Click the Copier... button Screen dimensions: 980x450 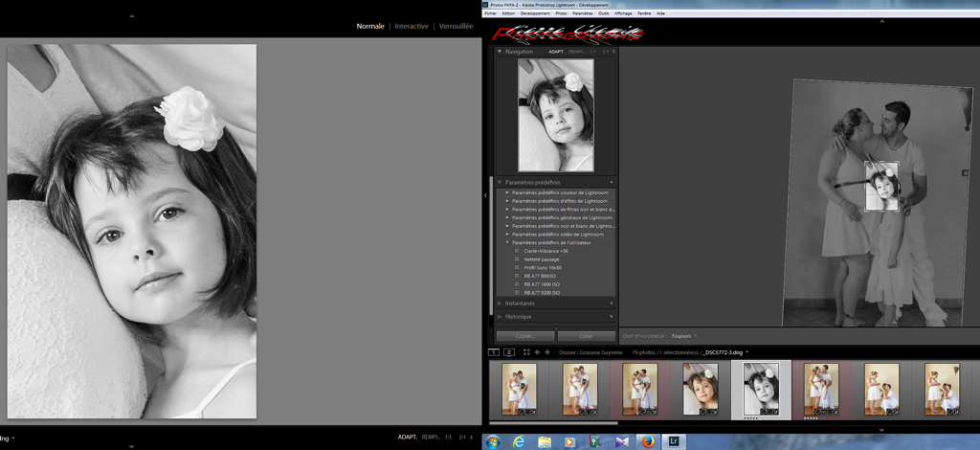pyautogui.click(x=525, y=336)
